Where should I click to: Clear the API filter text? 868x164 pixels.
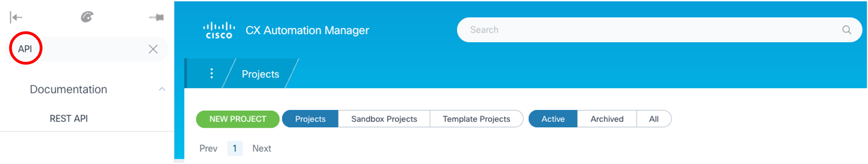tap(153, 49)
